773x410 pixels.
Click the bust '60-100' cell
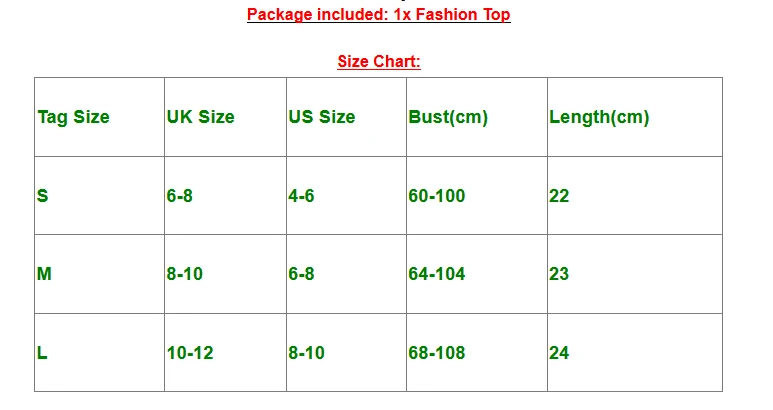(437, 196)
